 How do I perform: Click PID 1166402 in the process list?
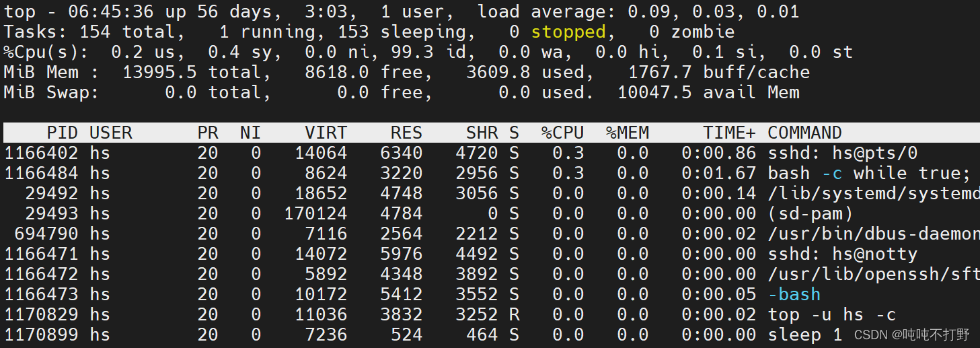(x=41, y=153)
